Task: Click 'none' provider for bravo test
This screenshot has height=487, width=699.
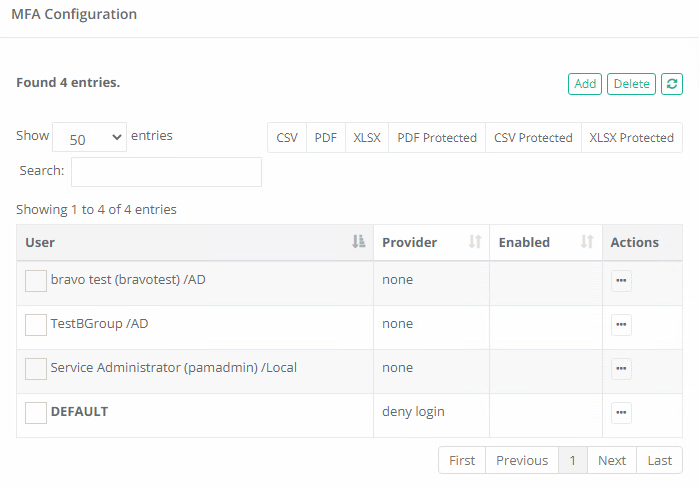Action: pos(398,280)
